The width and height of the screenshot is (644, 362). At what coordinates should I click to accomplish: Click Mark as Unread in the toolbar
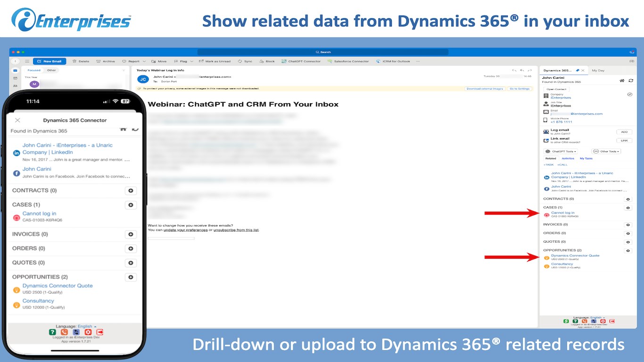tap(215, 61)
